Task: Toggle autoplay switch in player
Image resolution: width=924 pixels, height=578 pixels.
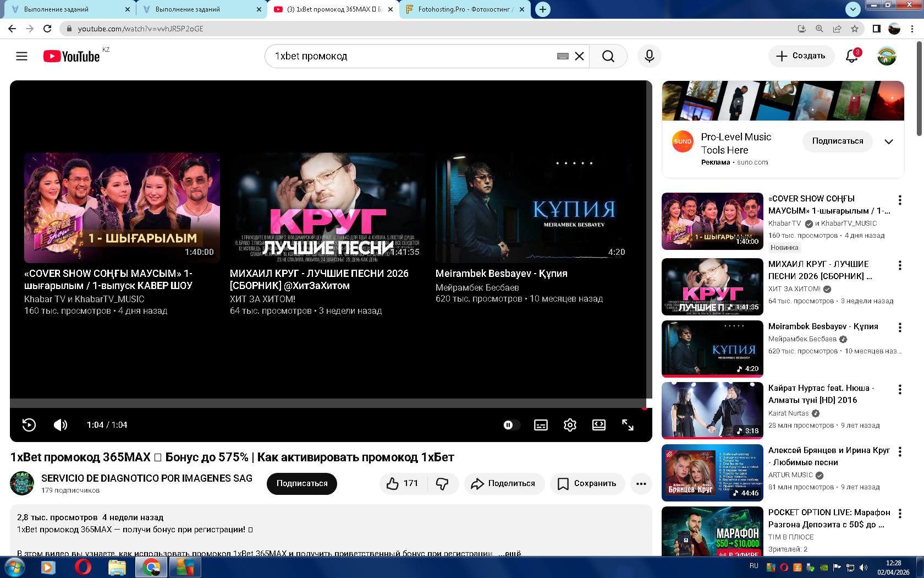Action: click(x=512, y=425)
